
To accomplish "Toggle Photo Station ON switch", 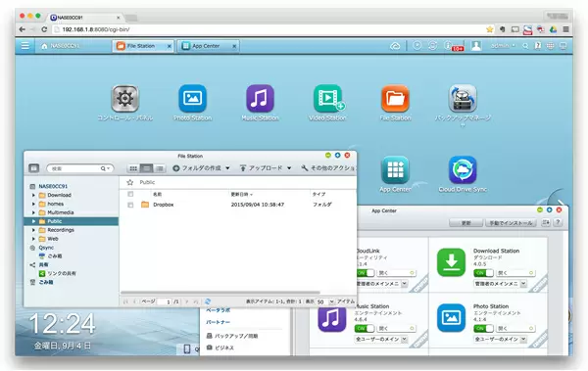I will [483, 328].
